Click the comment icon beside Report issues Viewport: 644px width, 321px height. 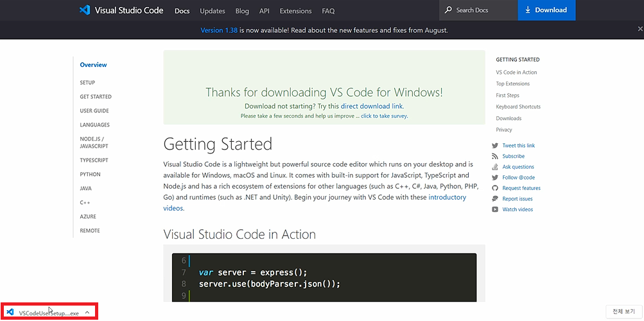pos(495,198)
